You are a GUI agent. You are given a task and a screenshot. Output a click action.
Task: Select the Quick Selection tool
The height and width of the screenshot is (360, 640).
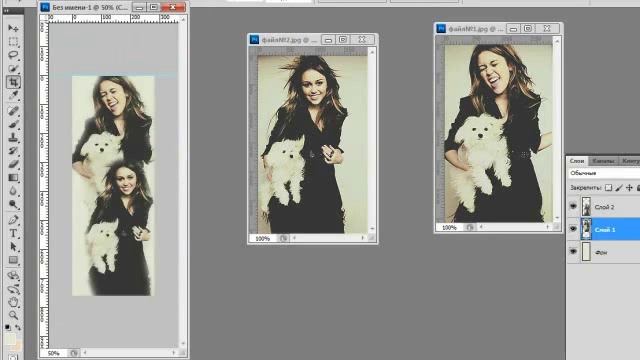click(13, 69)
